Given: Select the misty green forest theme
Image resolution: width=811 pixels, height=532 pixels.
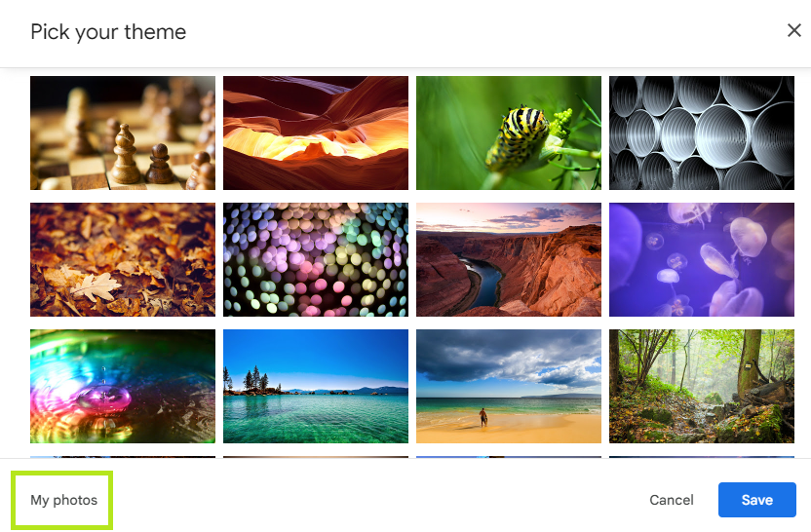Looking at the screenshot, I should tap(702, 386).
